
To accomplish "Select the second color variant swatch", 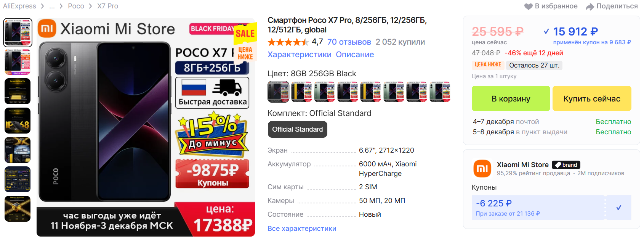I will [x=301, y=92].
